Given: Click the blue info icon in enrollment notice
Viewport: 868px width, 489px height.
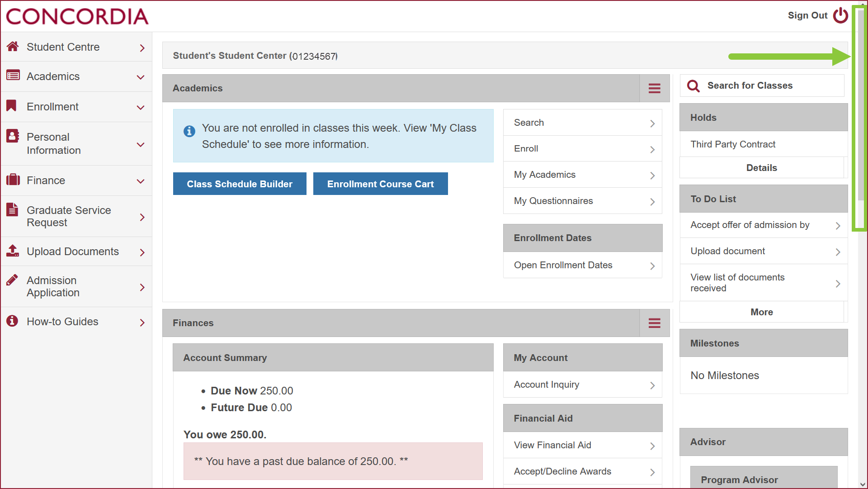Looking at the screenshot, I should coord(189,131).
